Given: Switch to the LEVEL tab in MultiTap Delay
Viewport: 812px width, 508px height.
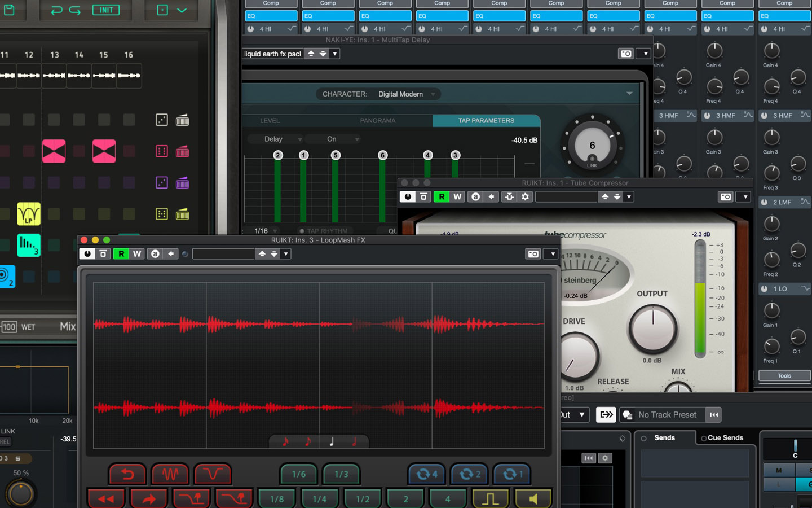Looking at the screenshot, I should click(270, 121).
